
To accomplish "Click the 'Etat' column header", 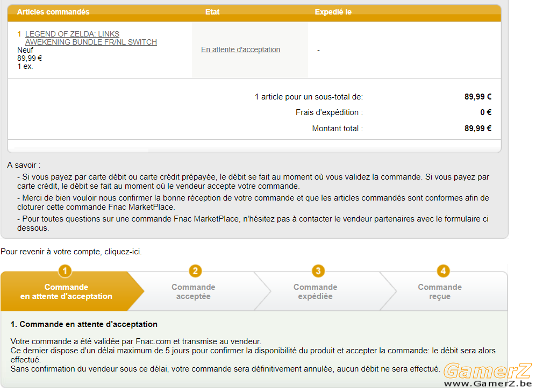I will tap(212, 12).
